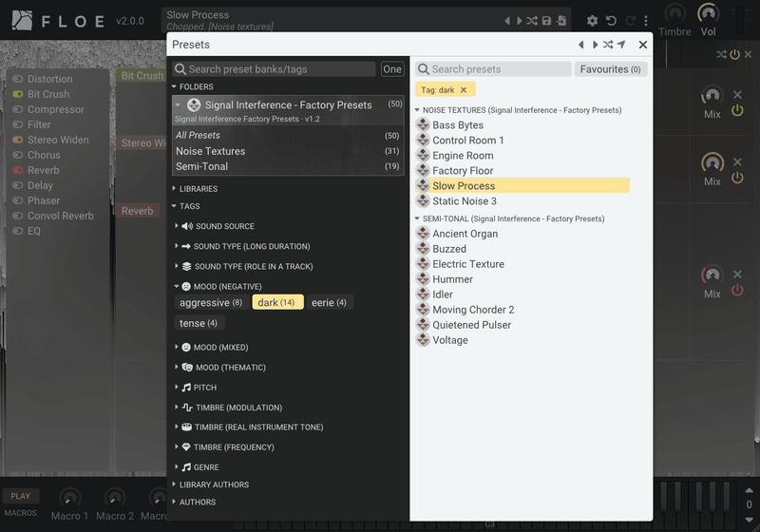The height and width of the screenshot is (532, 760).
Task: Go to next preset using Presets panel arrow
Action: point(595,45)
